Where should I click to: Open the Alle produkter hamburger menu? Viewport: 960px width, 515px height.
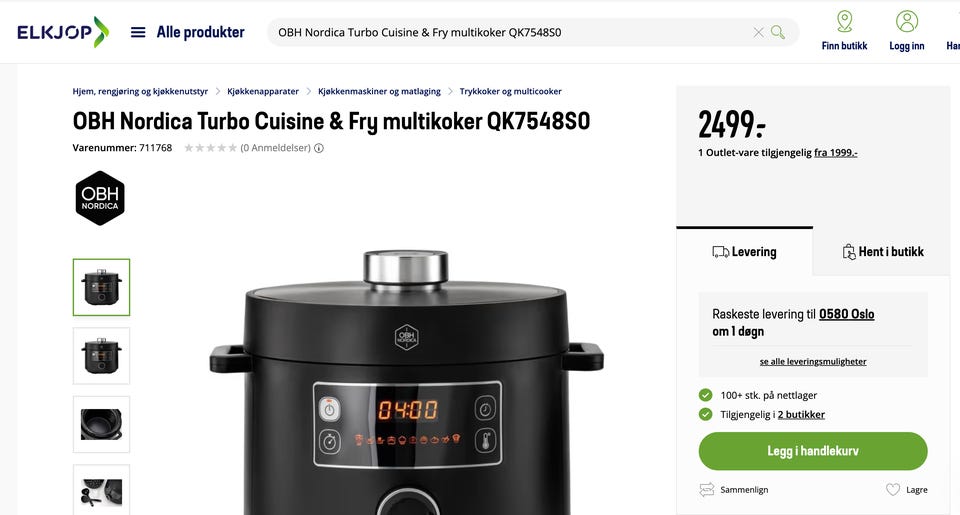[x=138, y=32]
